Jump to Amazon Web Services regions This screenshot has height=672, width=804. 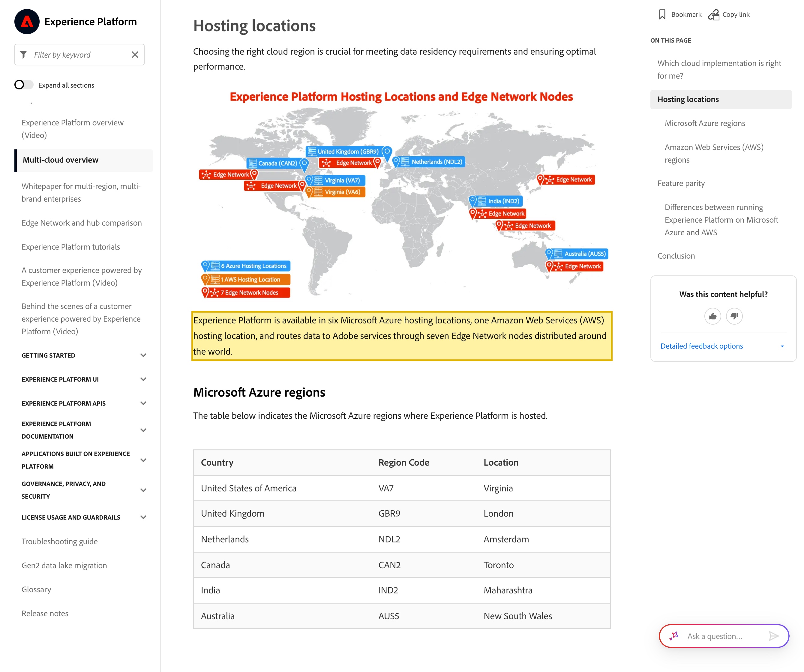(714, 153)
